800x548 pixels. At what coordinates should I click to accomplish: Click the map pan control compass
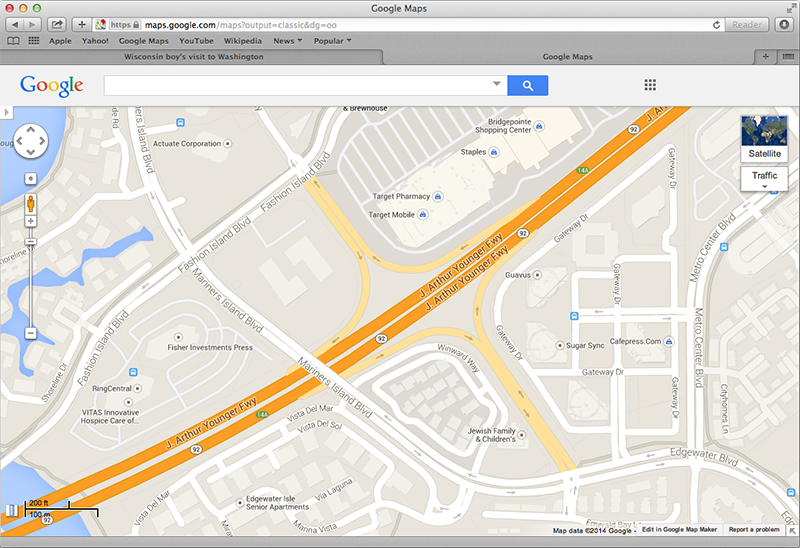click(x=31, y=141)
